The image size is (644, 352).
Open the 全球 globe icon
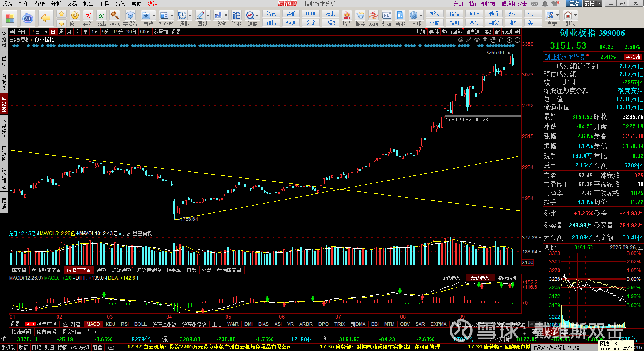tap(414, 15)
